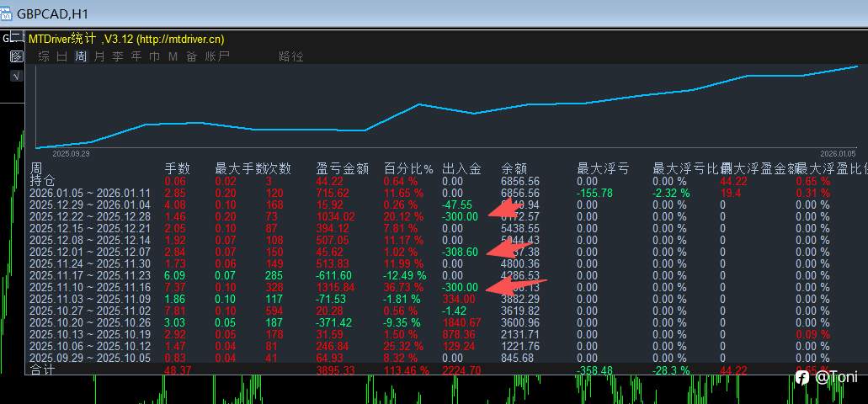Click balance value 3600.96

coord(519,322)
